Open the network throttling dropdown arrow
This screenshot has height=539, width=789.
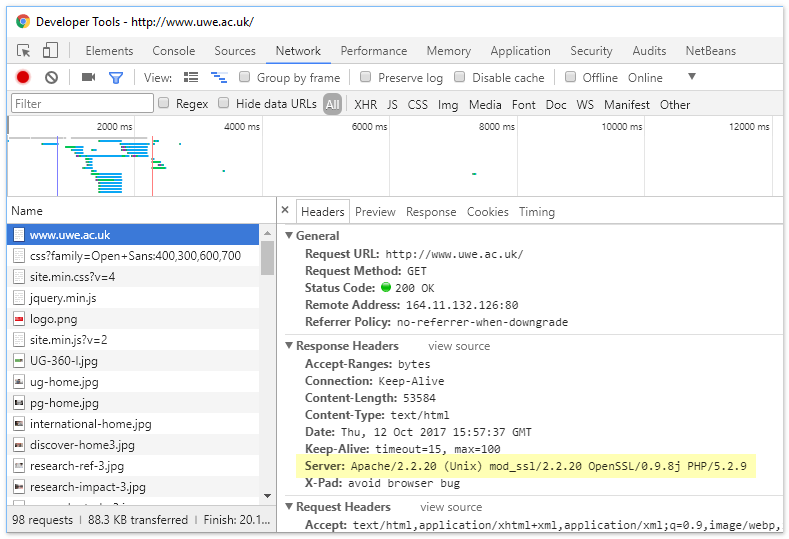point(692,76)
